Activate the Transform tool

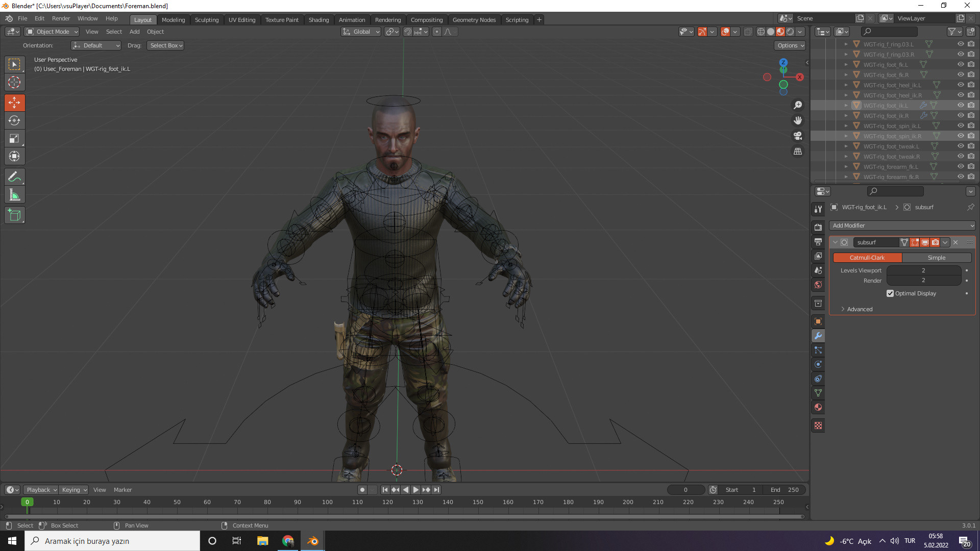coord(14,156)
